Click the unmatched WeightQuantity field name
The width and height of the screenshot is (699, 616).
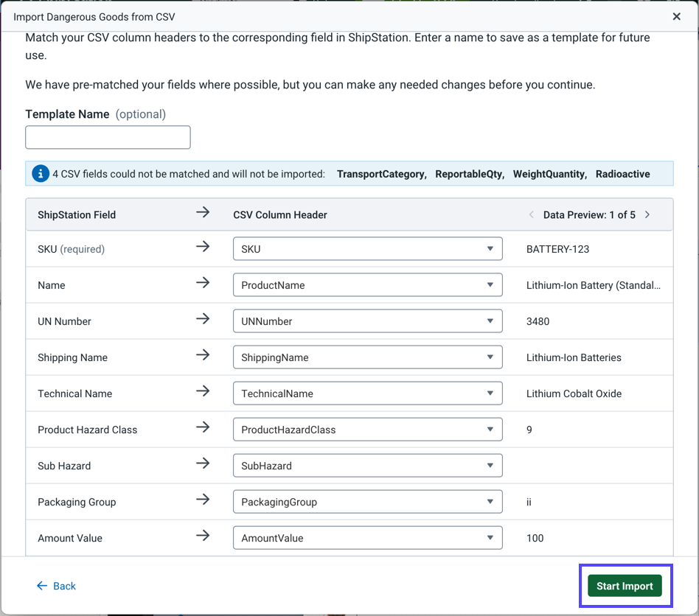550,174
